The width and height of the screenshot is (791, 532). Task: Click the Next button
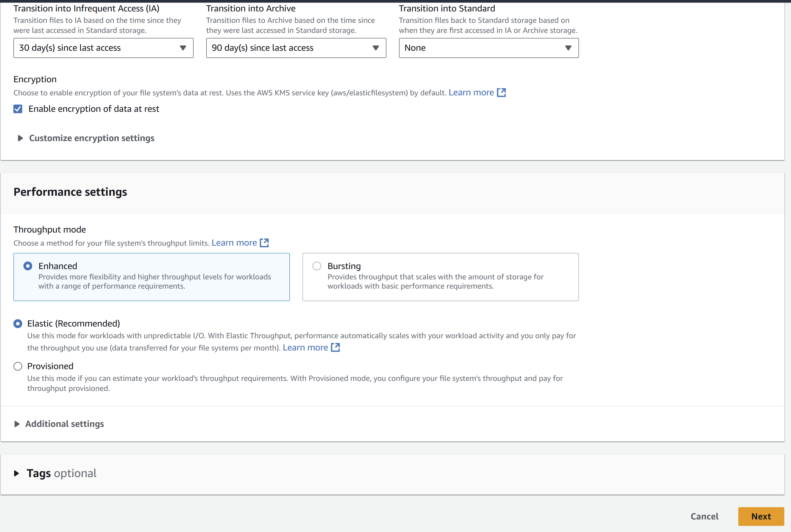761,516
